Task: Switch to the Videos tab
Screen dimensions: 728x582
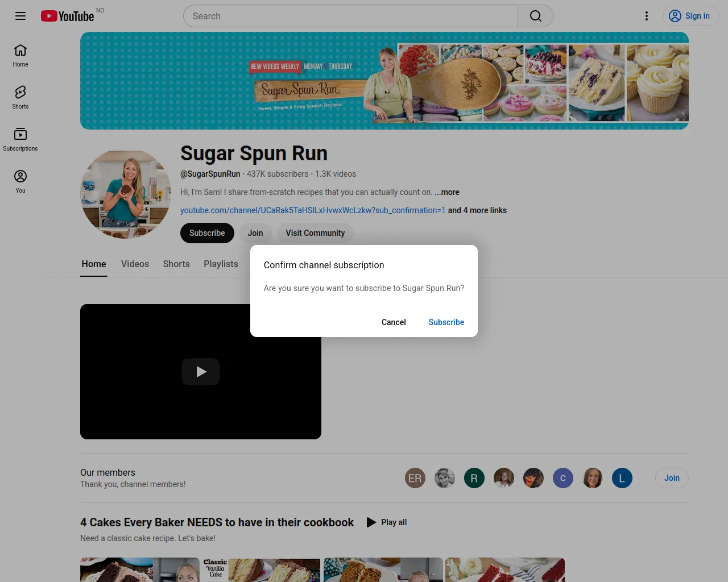Action: click(x=135, y=264)
